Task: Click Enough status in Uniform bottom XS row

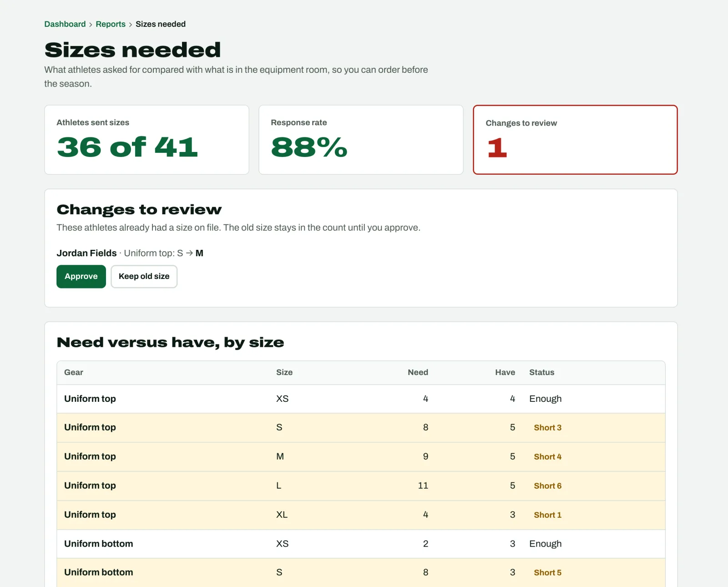Action: point(545,544)
